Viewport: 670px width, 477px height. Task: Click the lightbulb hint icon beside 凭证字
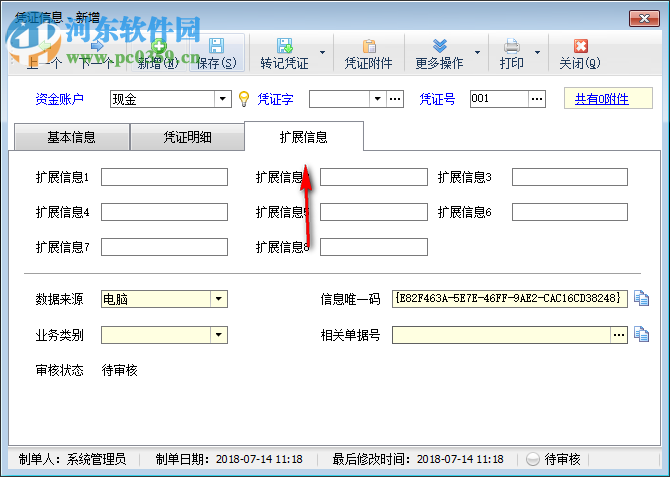click(x=244, y=99)
